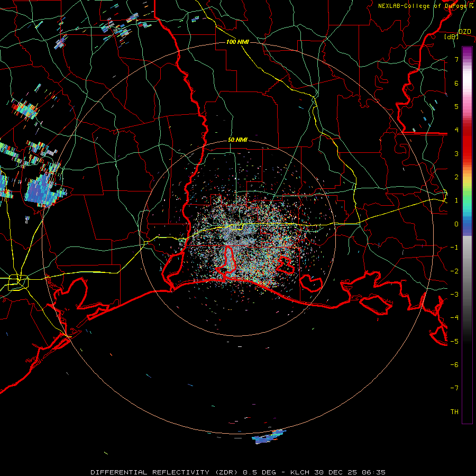The width and height of the screenshot is (476, 476).
Task: Select the "7" tick label on scale
Action: (x=456, y=59)
